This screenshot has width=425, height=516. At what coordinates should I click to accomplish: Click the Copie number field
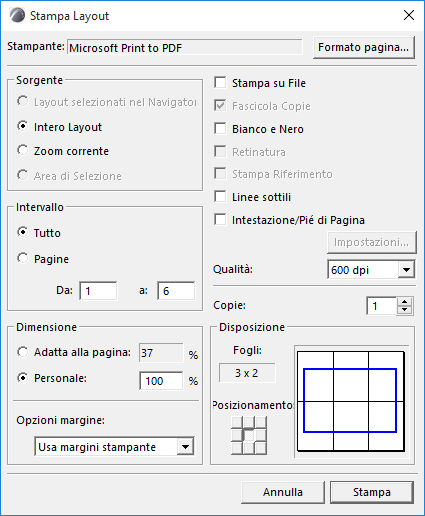point(382,306)
